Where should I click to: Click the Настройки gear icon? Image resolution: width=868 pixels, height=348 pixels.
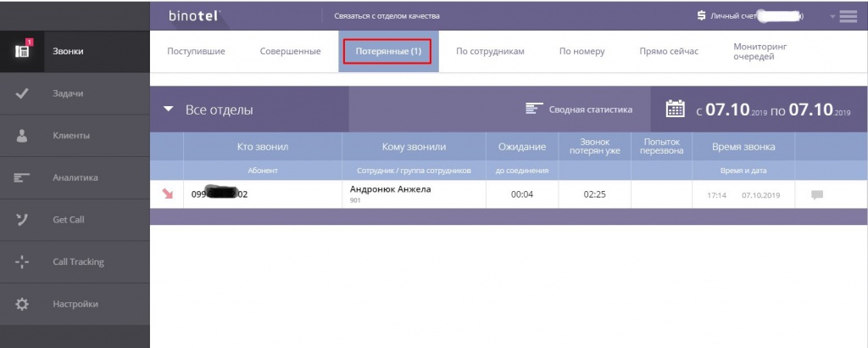tap(22, 304)
